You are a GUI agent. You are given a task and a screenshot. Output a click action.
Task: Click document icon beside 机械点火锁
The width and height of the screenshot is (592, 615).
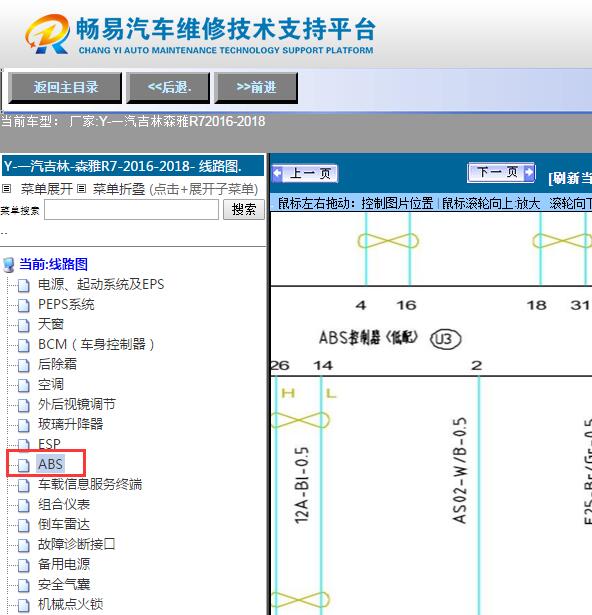tap(24, 606)
